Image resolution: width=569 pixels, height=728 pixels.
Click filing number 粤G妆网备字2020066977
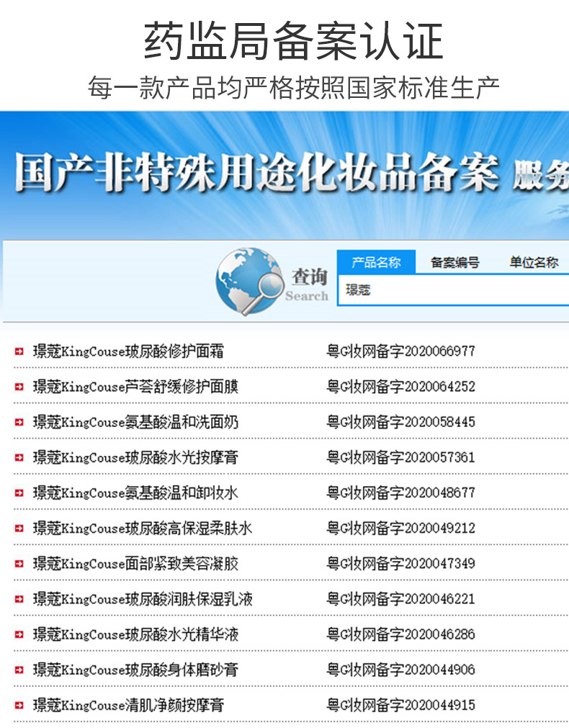[x=400, y=351]
